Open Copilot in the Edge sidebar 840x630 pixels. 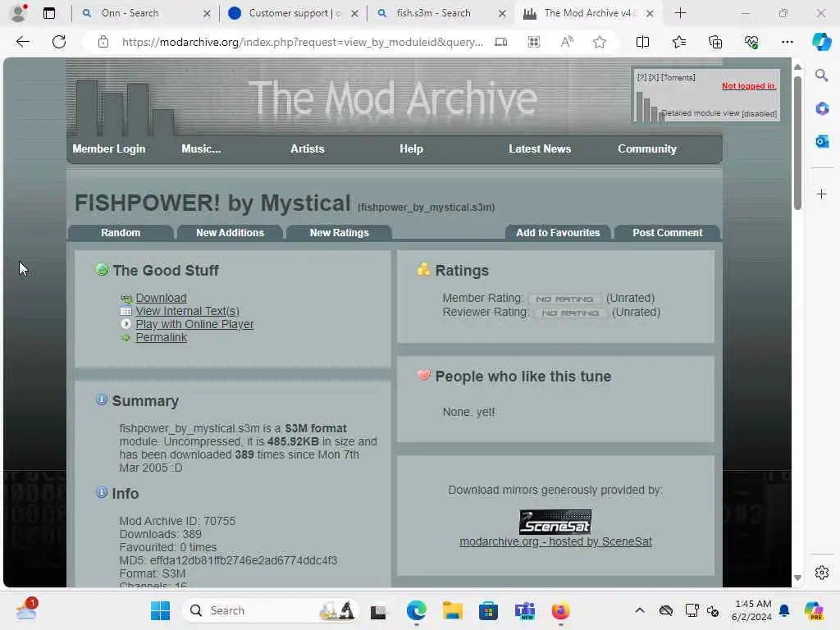(821, 42)
